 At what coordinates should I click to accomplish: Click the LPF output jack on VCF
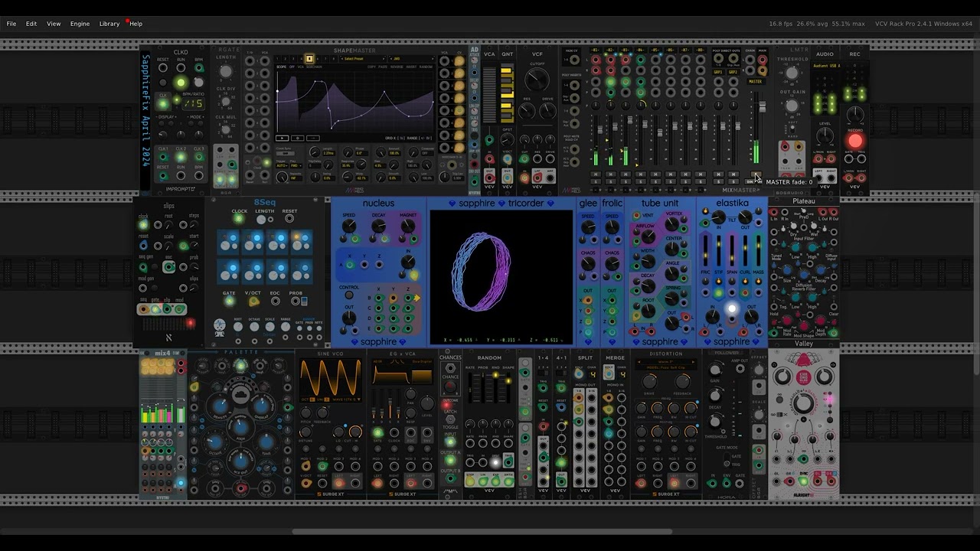[537, 178]
